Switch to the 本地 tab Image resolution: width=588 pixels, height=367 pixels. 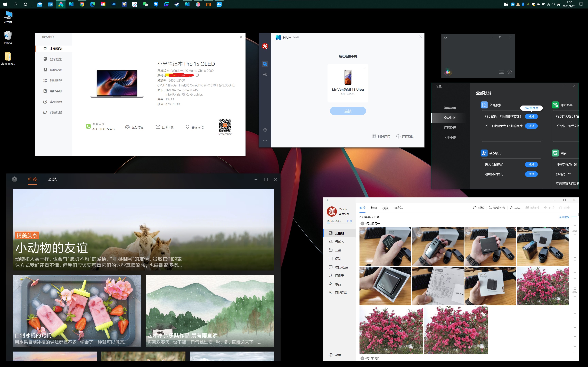[52, 179]
